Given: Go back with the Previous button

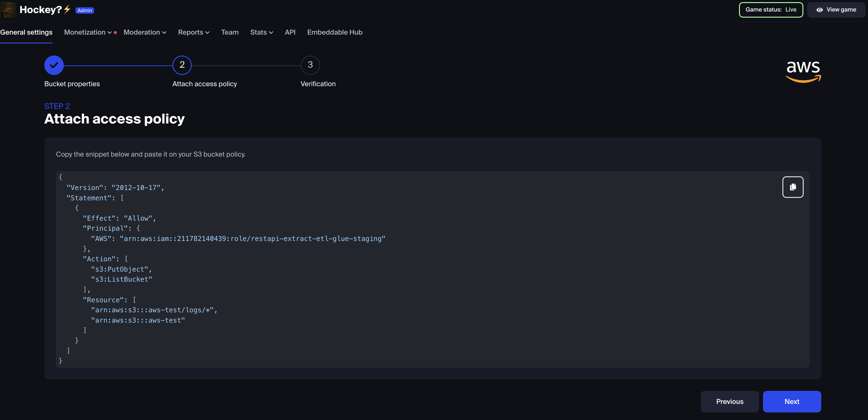Looking at the screenshot, I should 730,401.
